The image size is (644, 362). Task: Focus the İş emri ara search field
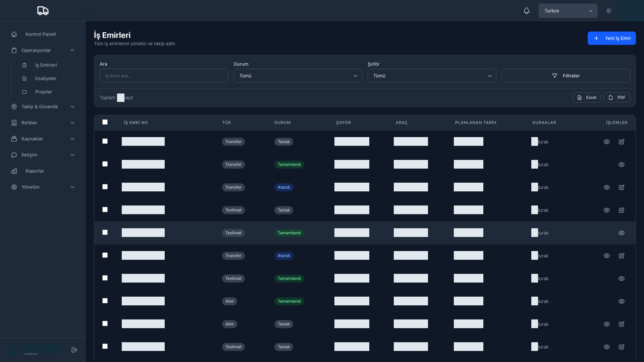point(164,76)
